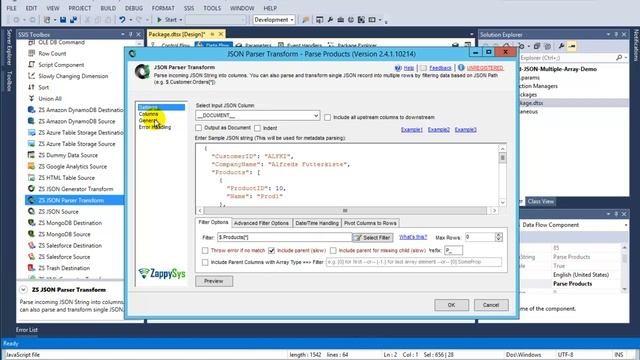Pick ZS Trash Destination toolbox item
Screen dimensions: 640x360
click(64, 268)
